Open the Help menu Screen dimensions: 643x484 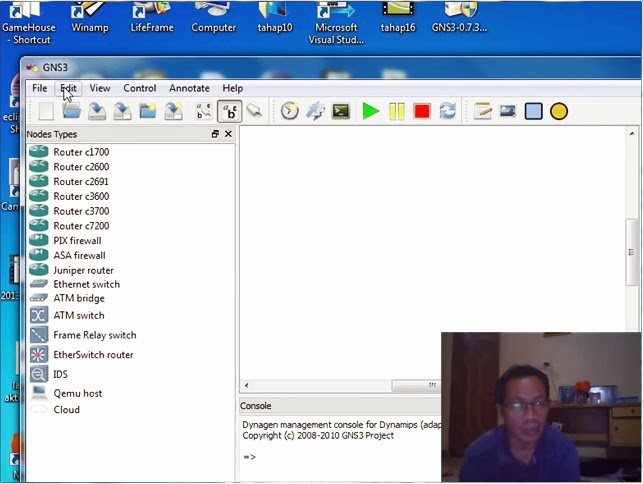233,88
